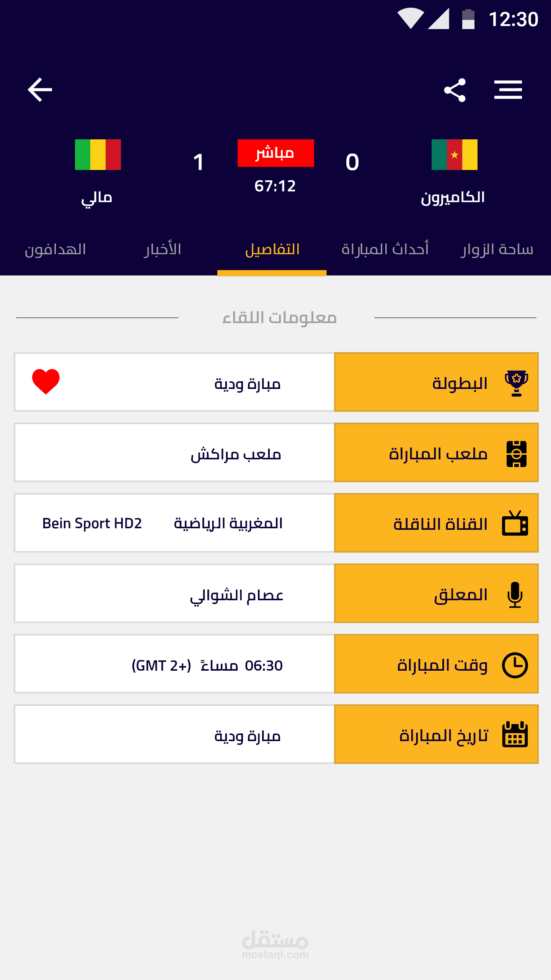This screenshot has height=980, width=551.
Task: Open أحداث المباراة tab
Action: (x=385, y=250)
